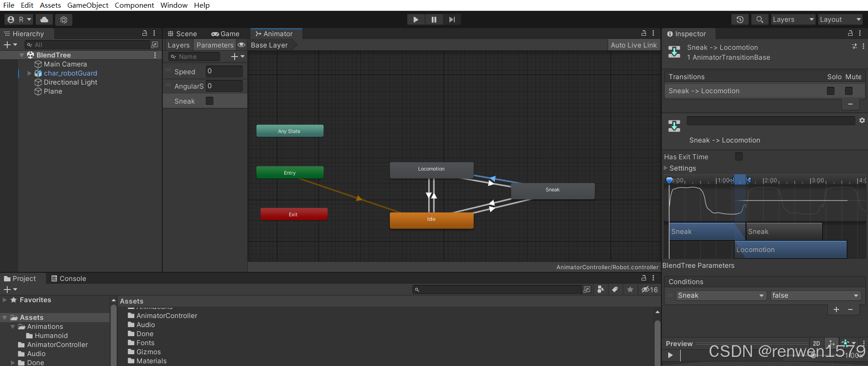Remove selected transition with minus button
The height and width of the screenshot is (366, 868).
point(850,105)
